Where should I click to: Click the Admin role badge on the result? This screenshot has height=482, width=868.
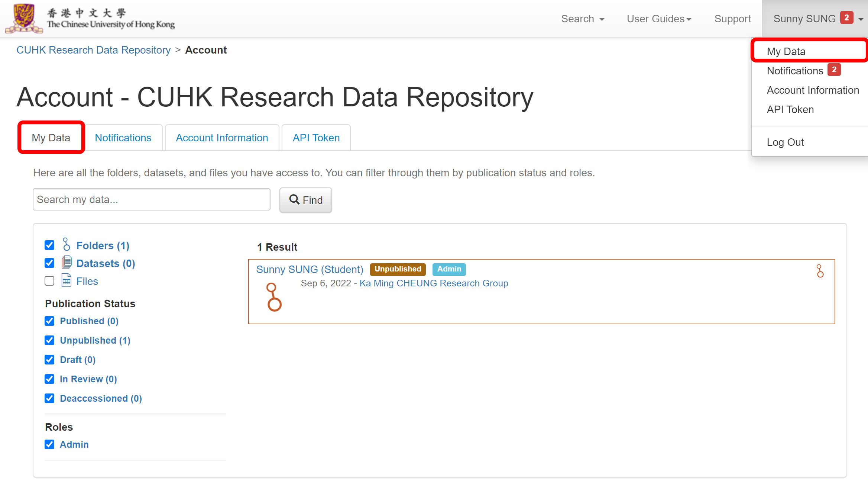click(449, 269)
